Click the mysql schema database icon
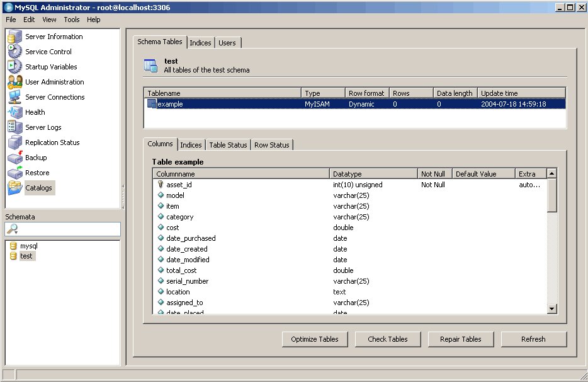This screenshot has width=588, height=382. 13,246
